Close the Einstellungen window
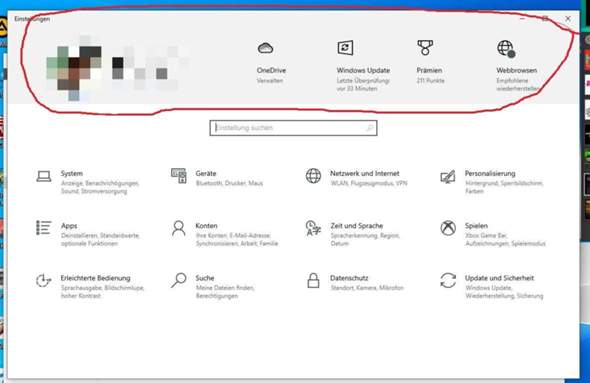Screen dimensions: 590x383 point(568,18)
